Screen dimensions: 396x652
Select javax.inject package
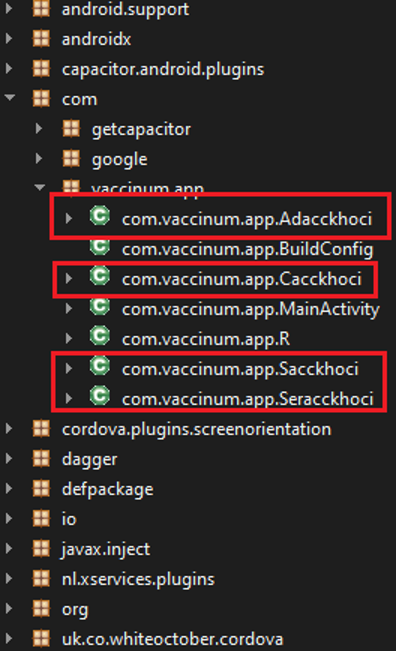tap(106, 549)
